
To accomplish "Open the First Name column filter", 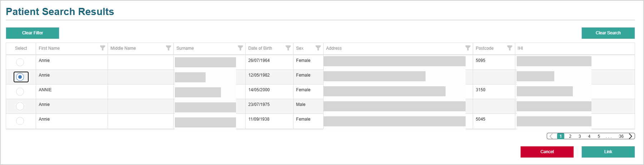I will pos(103,48).
